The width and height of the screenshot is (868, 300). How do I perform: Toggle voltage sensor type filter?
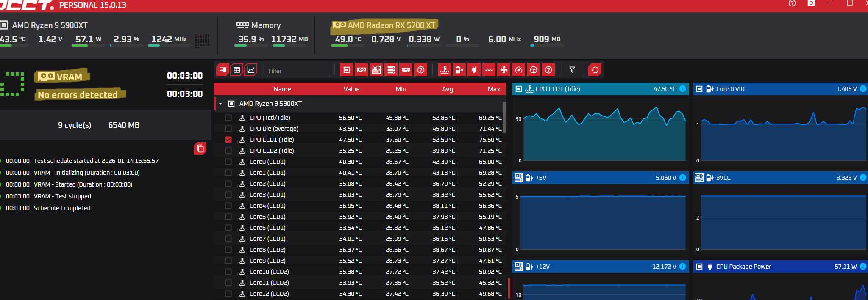tap(459, 70)
